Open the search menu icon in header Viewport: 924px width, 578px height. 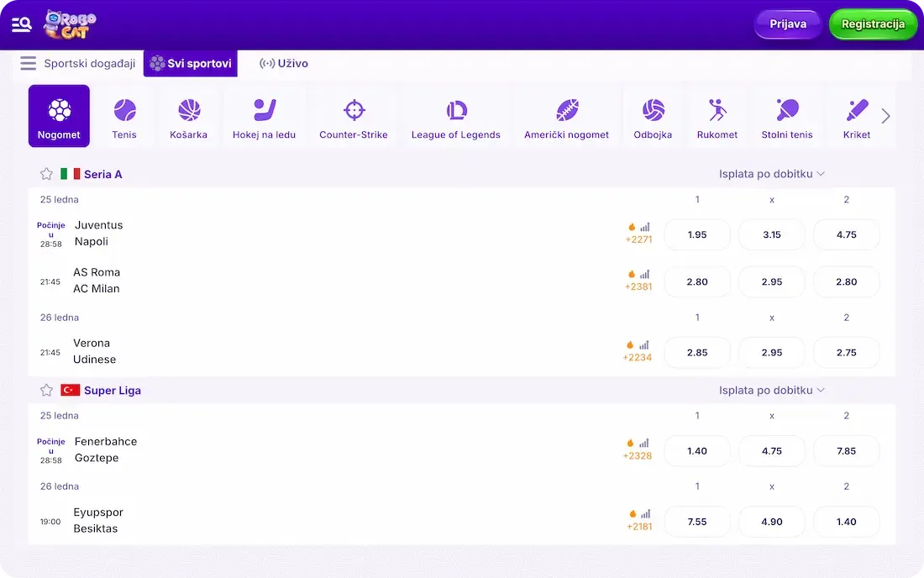point(22,24)
